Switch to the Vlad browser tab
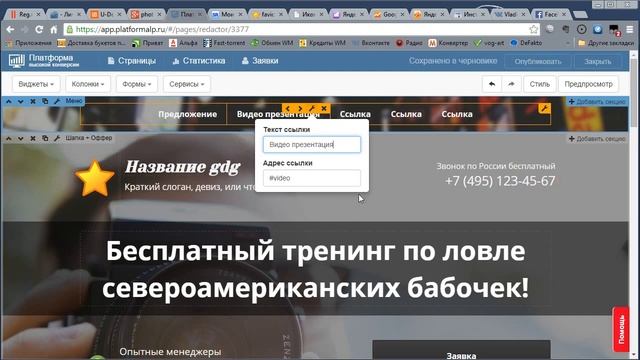Viewport: 640px width, 360px height. (x=510, y=14)
